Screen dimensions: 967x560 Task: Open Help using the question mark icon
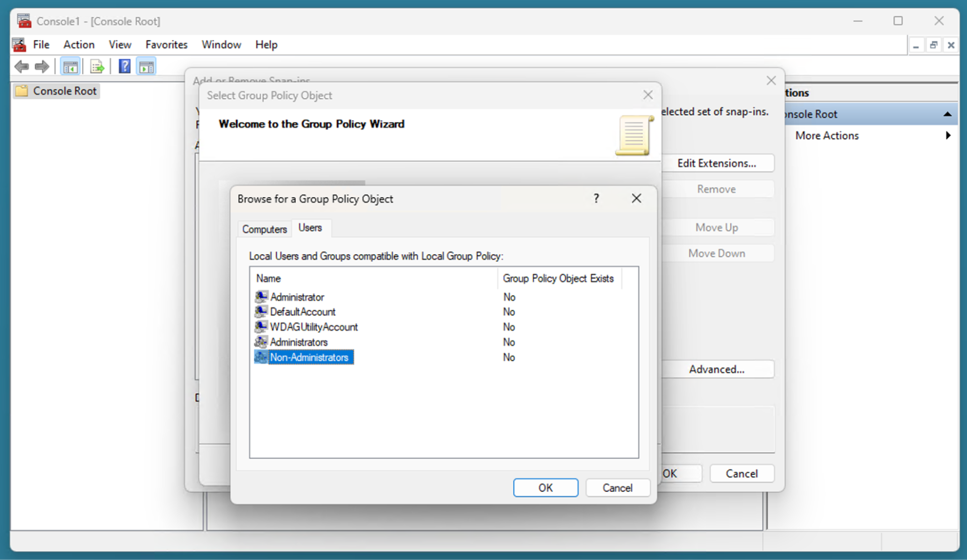point(124,66)
